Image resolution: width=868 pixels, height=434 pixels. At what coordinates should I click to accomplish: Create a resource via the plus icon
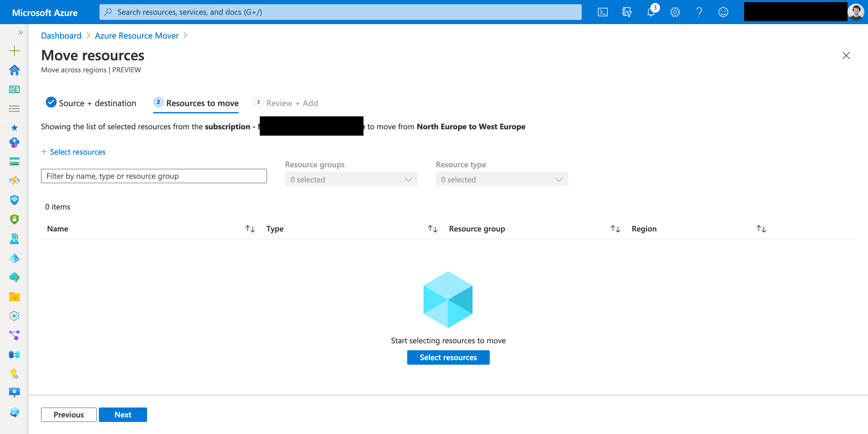(14, 51)
